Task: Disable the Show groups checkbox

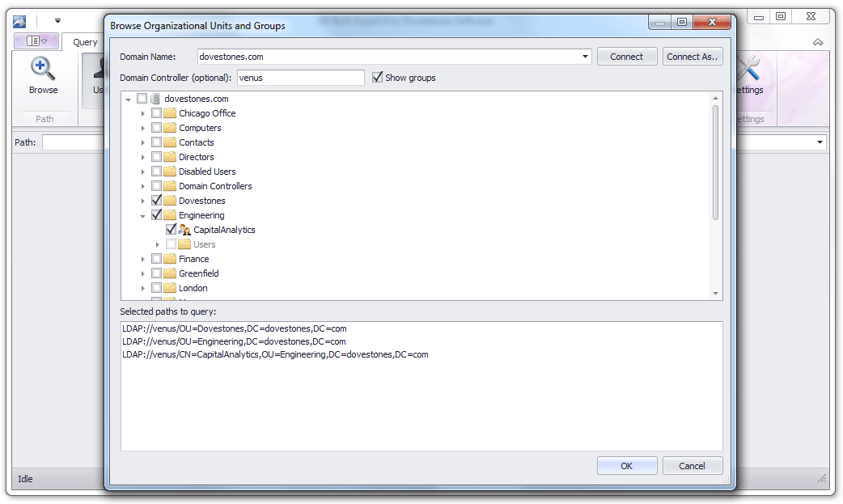Action: (x=377, y=77)
